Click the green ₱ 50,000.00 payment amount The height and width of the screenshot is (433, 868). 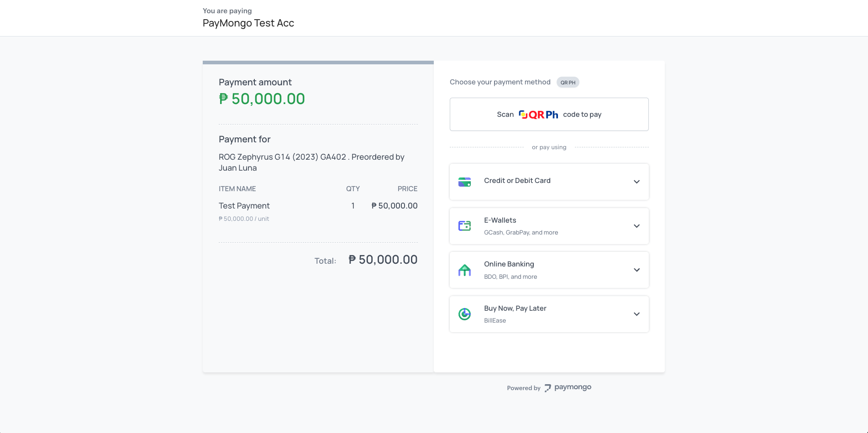tap(262, 99)
